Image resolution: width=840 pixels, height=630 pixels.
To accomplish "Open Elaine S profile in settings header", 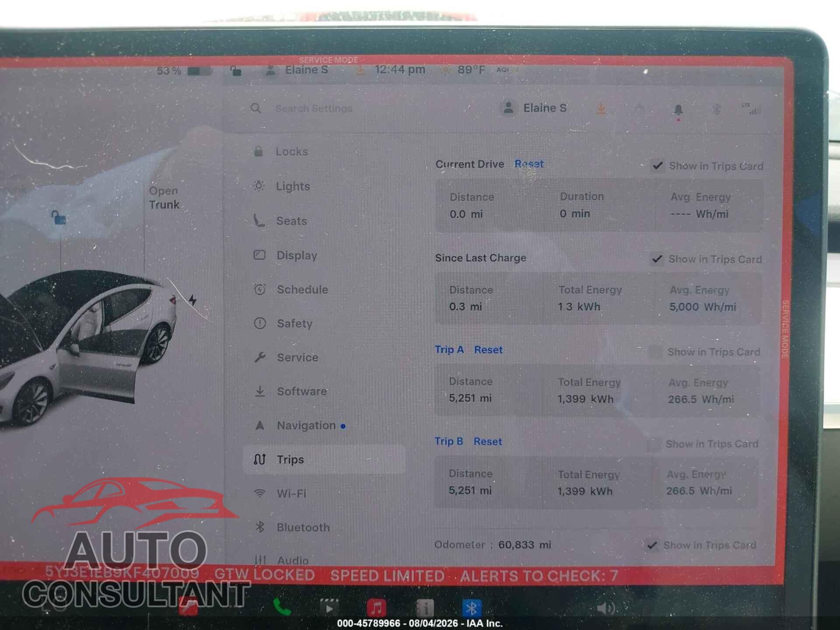I will (x=534, y=108).
